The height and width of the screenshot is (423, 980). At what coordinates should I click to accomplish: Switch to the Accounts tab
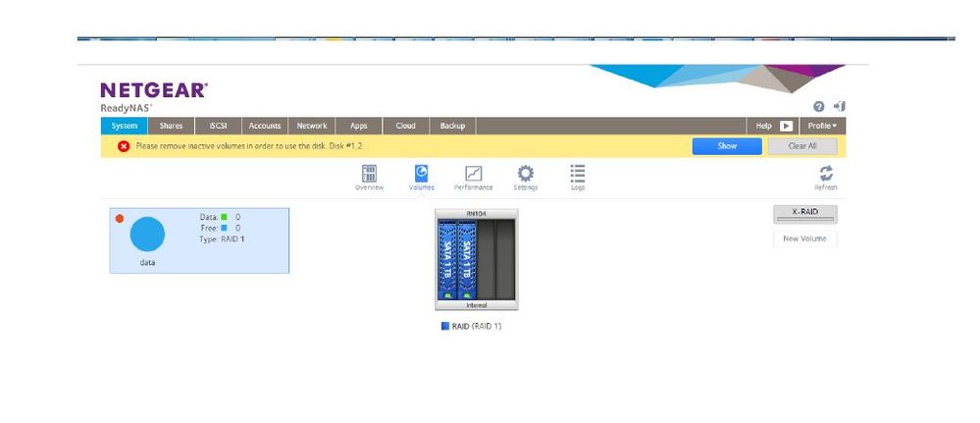265,126
